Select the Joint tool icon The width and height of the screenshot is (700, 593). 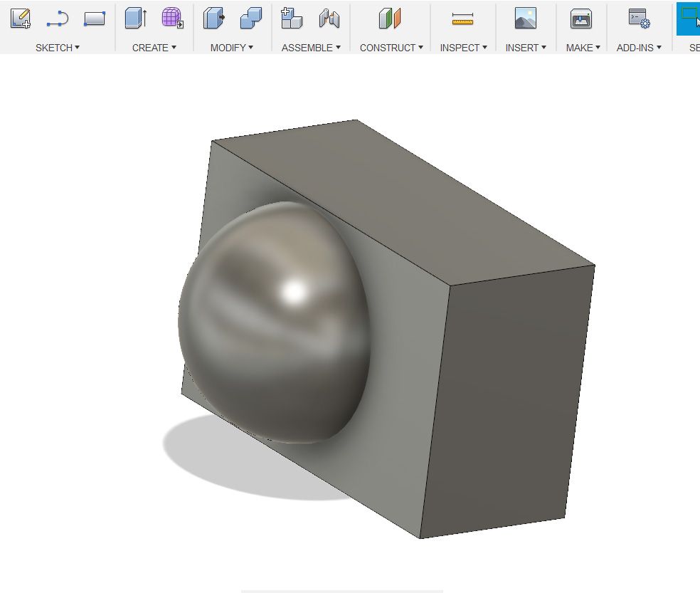pyautogui.click(x=329, y=19)
